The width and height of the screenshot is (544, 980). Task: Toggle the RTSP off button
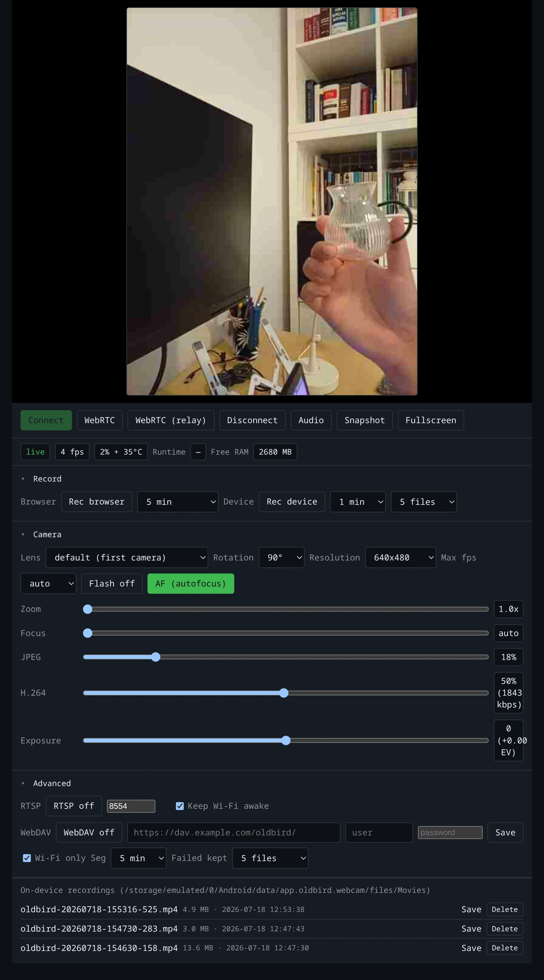coord(74,806)
